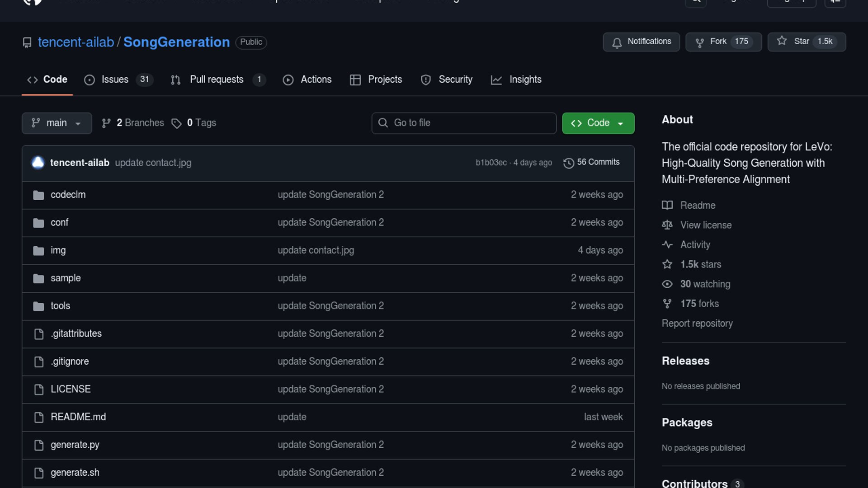Click the Fork icon button
This screenshot has height=488, width=868.
tap(700, 42)
